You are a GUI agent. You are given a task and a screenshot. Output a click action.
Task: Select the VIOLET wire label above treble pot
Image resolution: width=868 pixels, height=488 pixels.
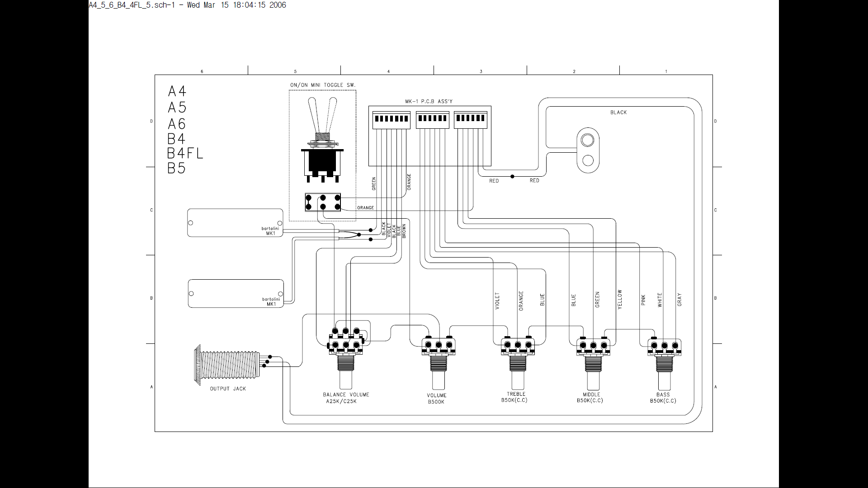click(497, 301)
